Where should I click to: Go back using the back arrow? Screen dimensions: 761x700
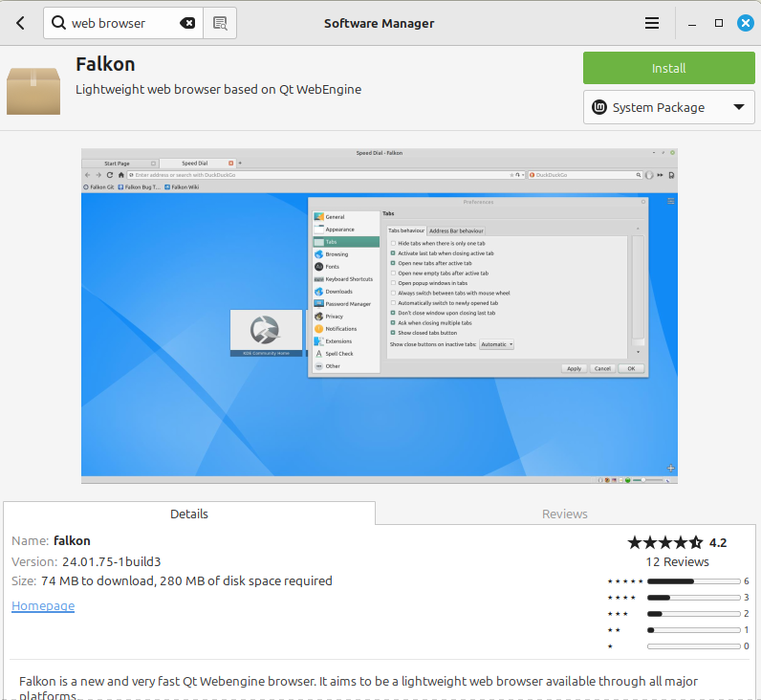point(20,23)
